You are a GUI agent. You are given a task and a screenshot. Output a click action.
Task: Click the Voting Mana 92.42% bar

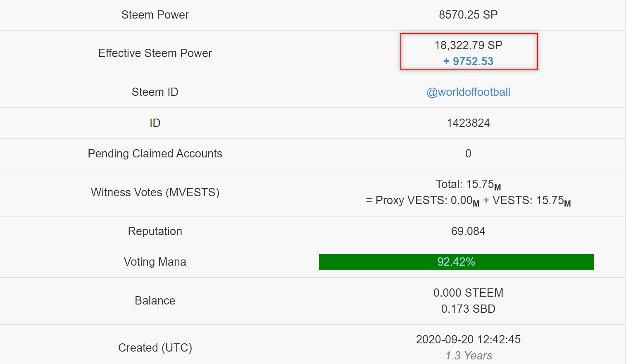coord(456,262)
